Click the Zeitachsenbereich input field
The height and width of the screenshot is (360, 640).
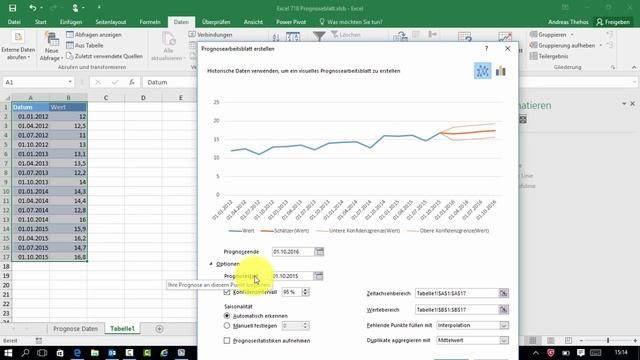(457, 293)
